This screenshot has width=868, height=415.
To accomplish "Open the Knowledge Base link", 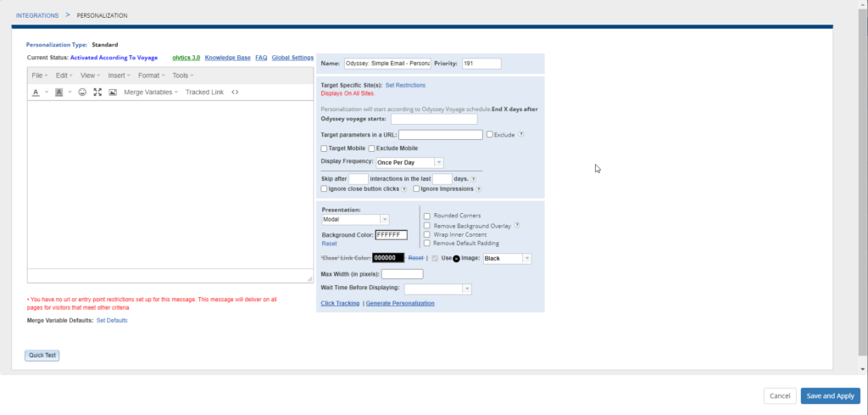I will click(227, 58).
